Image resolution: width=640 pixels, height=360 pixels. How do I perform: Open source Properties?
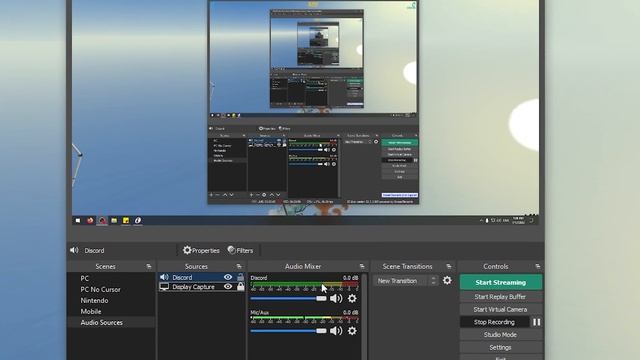tap(201, 250)
